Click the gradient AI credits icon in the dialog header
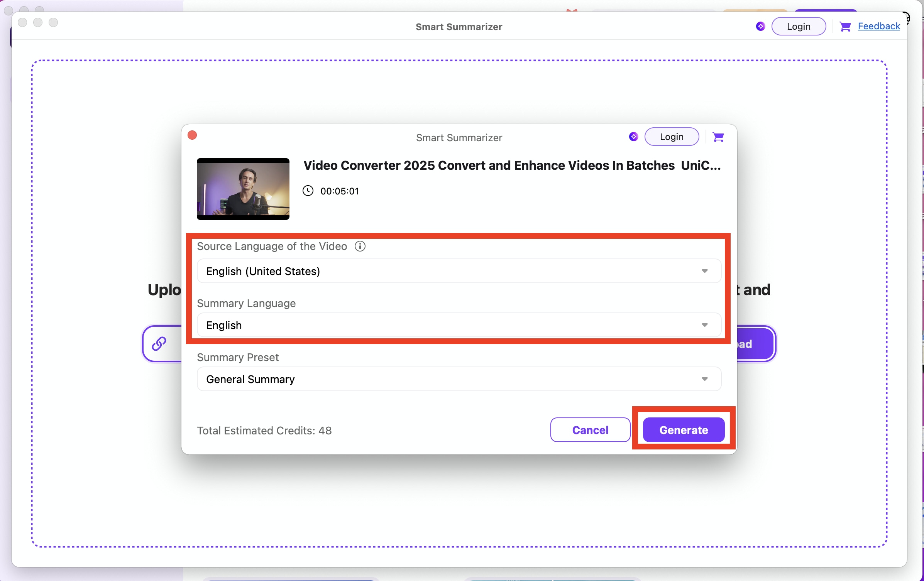 (x=633, y=137)
